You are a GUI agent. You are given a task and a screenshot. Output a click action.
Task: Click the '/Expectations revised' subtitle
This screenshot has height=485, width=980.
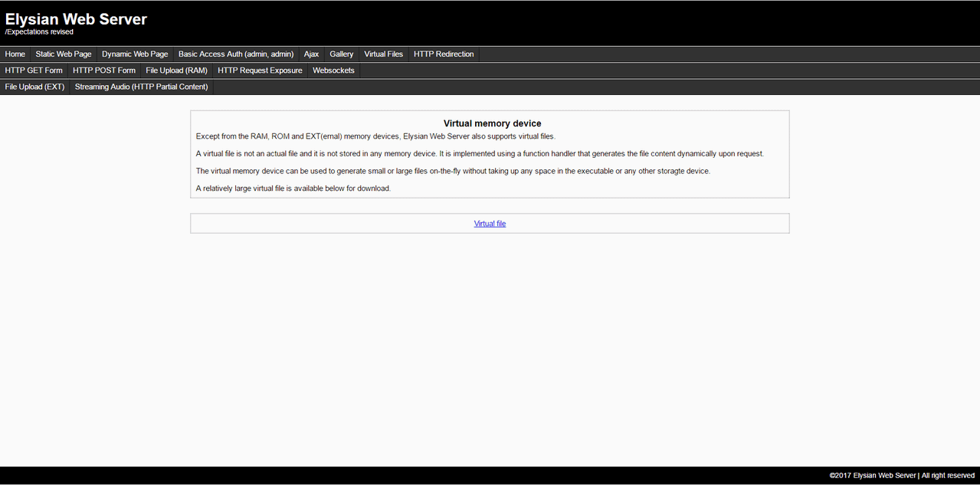pyautogui.click(x=39, y=32)
